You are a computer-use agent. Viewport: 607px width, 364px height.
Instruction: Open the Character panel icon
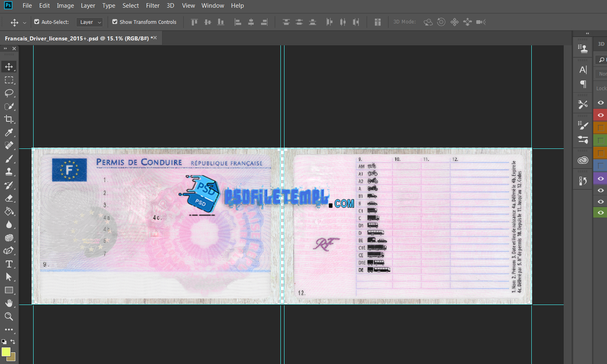(583, 70)
